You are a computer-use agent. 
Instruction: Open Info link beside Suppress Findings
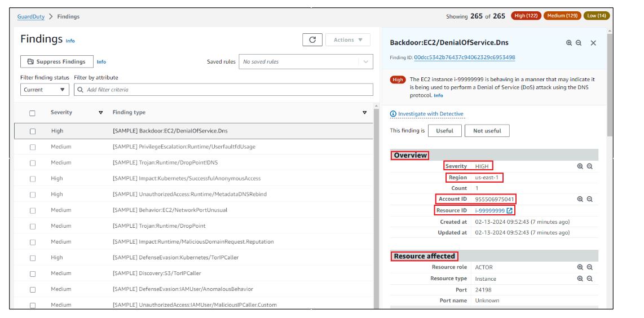[x=102, y=62]
